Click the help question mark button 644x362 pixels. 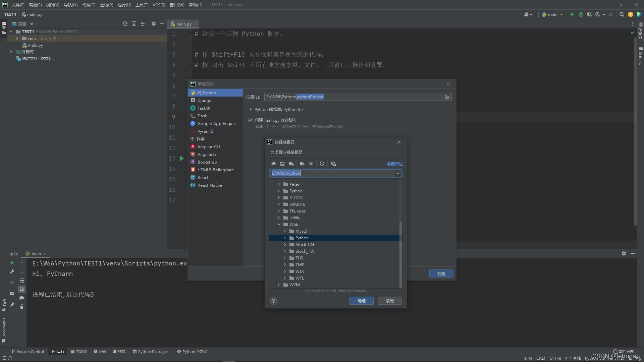(x=273, y=301)
